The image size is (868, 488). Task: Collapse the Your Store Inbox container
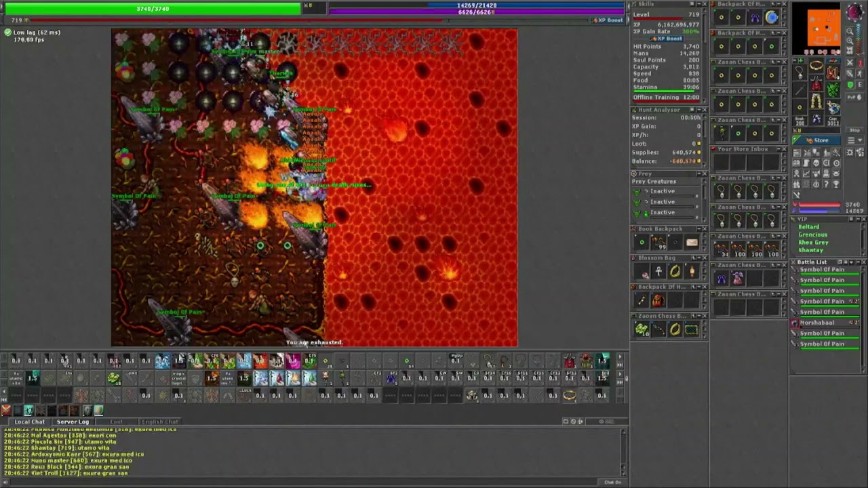pos(778,149)
